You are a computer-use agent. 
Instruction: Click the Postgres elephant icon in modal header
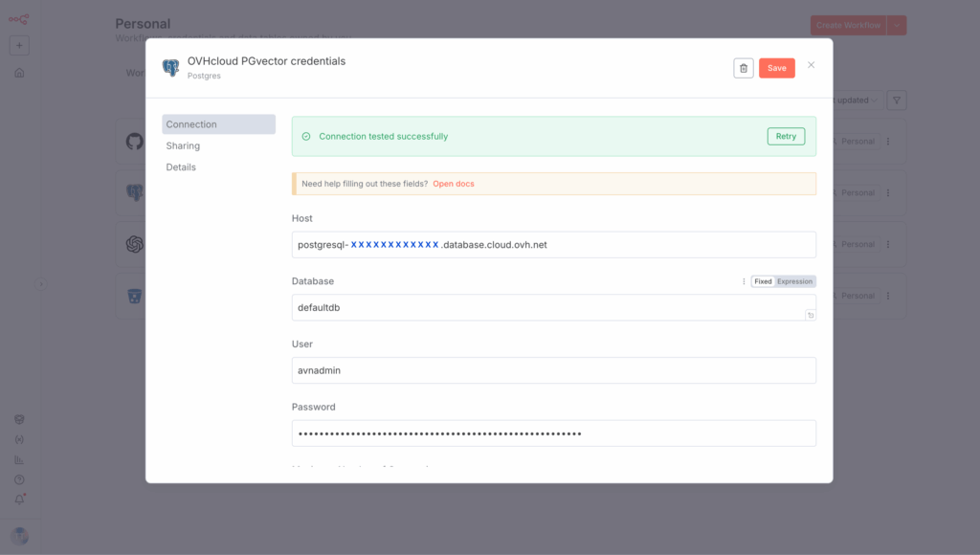[171, 68]
